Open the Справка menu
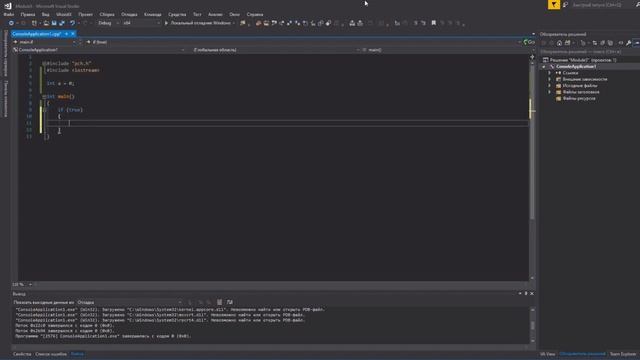This screenshot has width=640, height=360. click(255, 14)
